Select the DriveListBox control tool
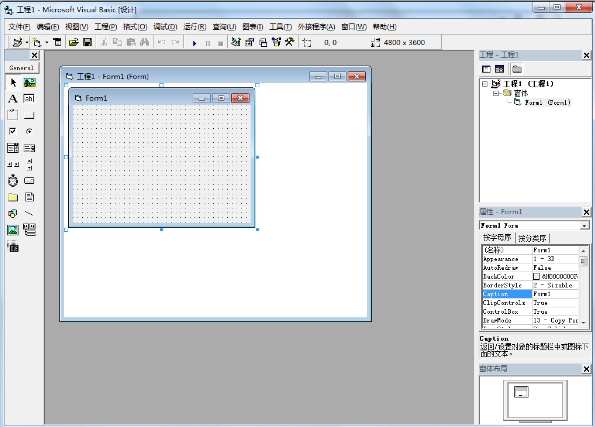The image size is (595, 427). [x=29, y=181]
